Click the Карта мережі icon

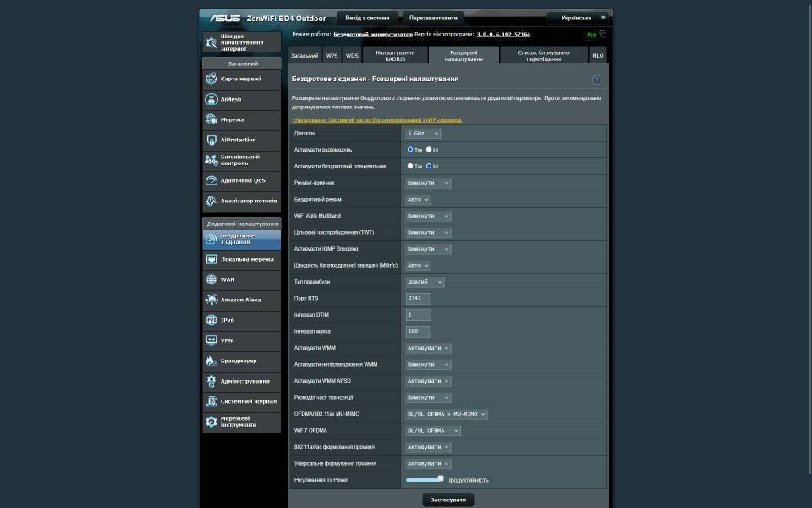[x=211, y=79]
